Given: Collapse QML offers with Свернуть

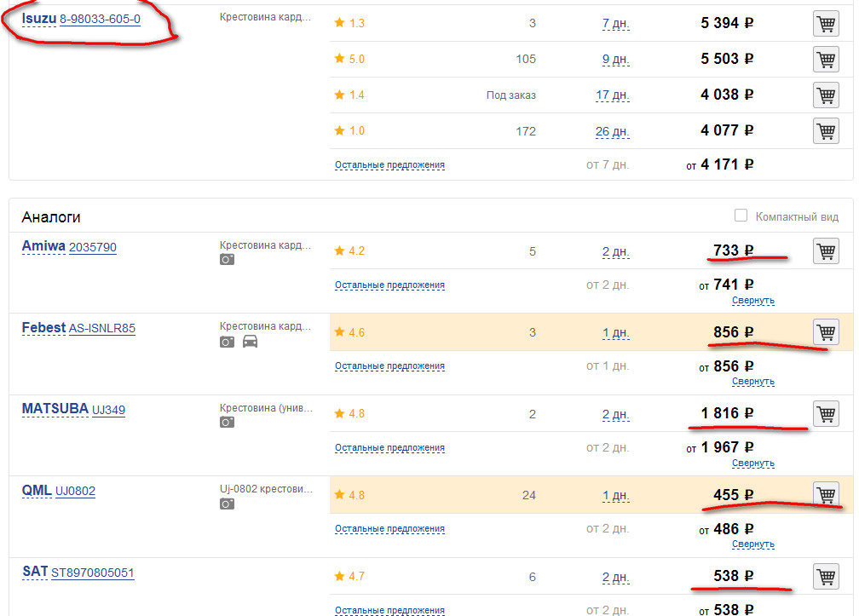Looking at the screenshot, I should tap(753, 544).
